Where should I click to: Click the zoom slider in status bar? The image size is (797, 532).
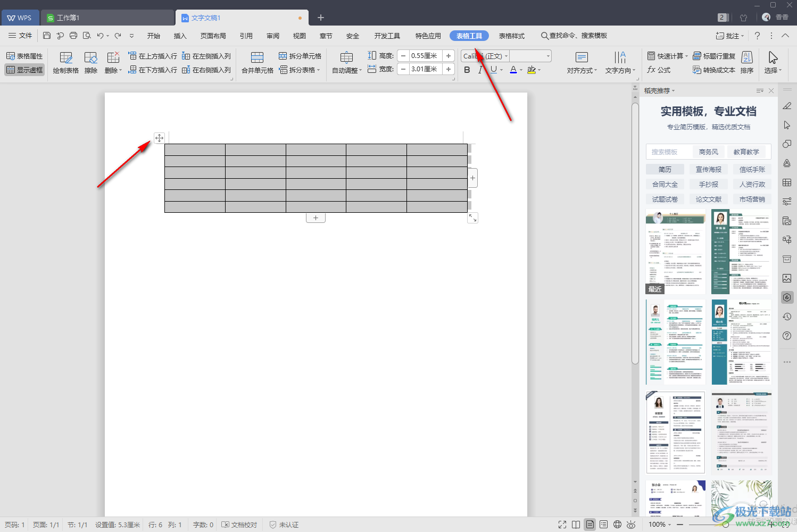pyautogui.click(x=726, y=525)
